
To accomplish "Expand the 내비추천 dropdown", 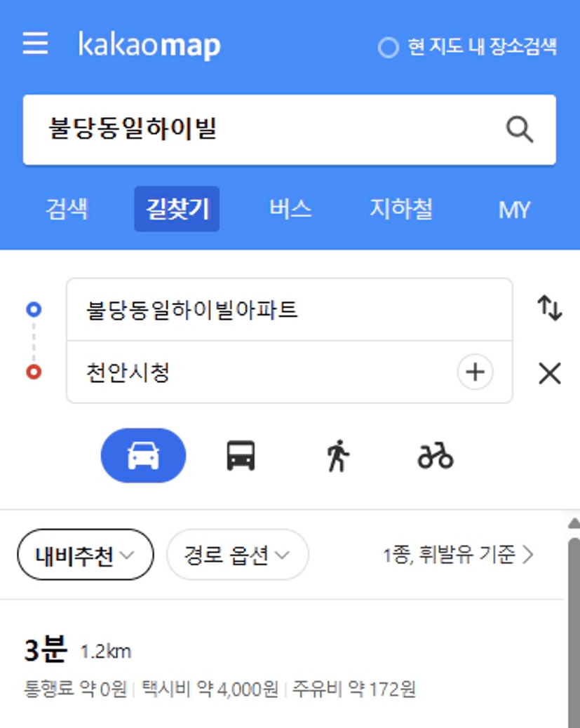I will coord(86,554).
